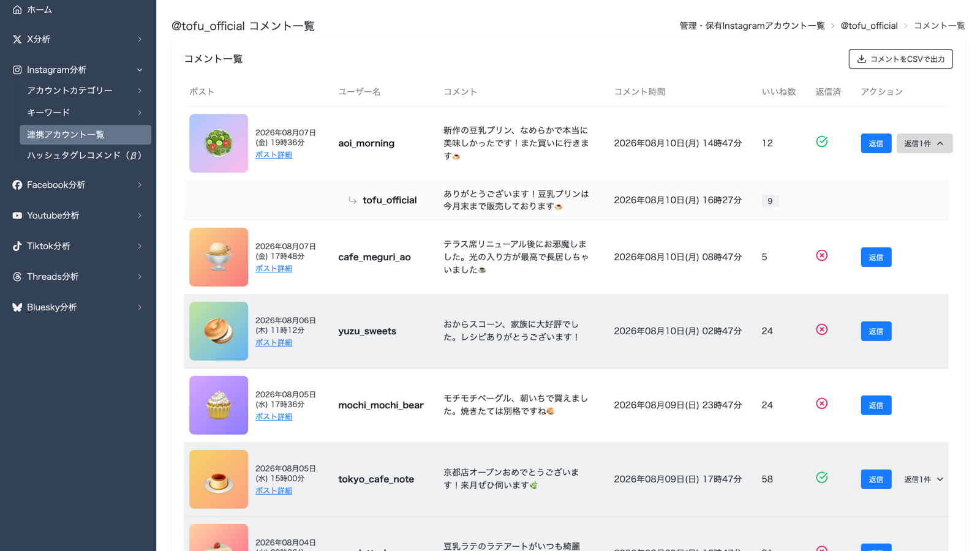The width and height of the screenshot is (980, 551).
Task: Click the X logo icon in the sidebar
Action: [17, 39]
